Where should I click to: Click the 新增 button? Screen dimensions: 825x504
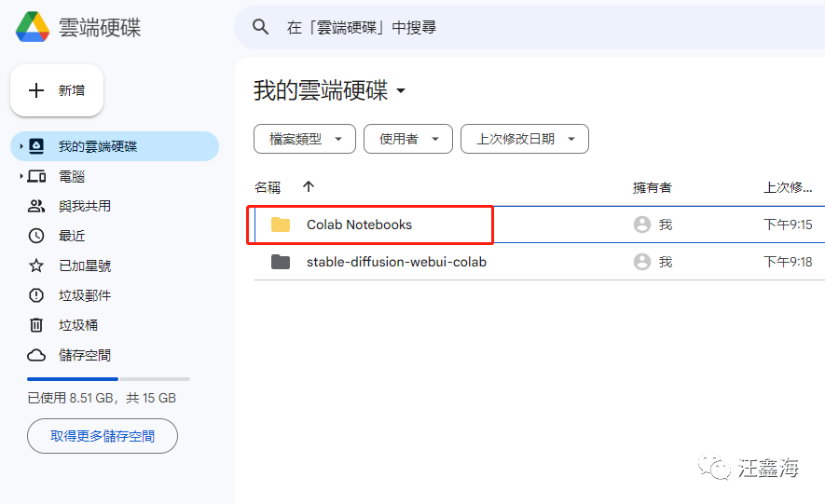pos(57,90)
